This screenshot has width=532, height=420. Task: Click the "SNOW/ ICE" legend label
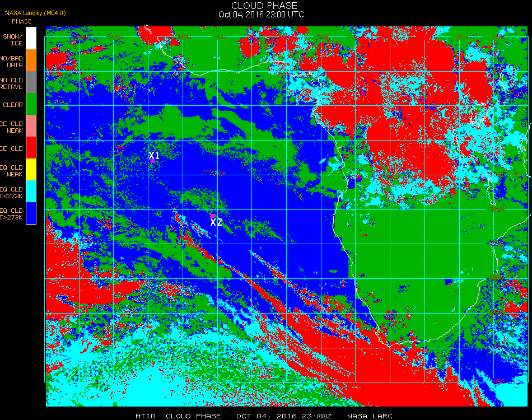[13, 40]
